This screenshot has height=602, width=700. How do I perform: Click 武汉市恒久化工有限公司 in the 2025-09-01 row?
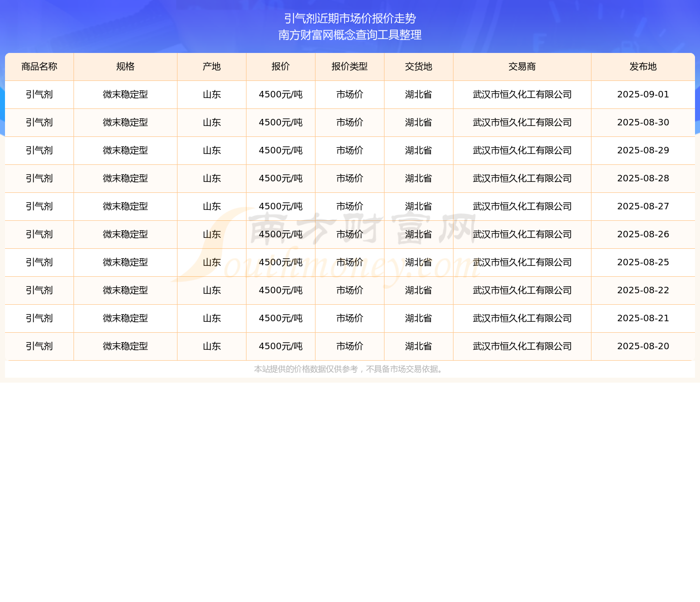(522, 94)
